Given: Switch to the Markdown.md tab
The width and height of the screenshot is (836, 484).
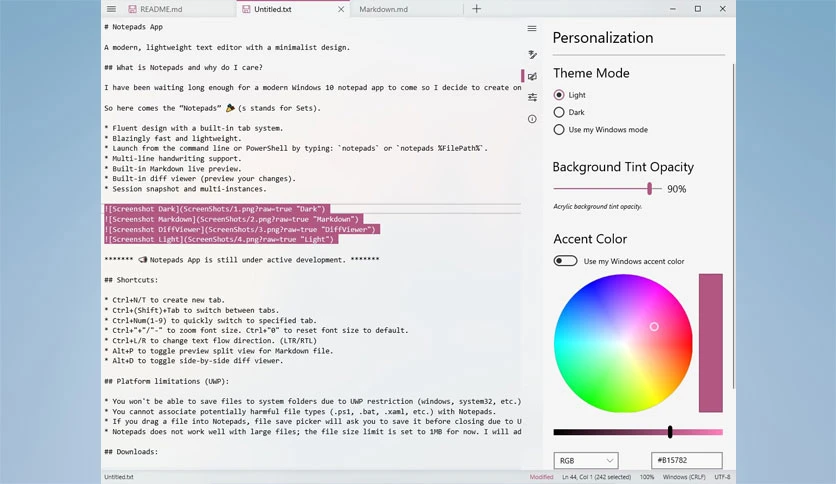Looking at the screenshot, I should 383,9.
